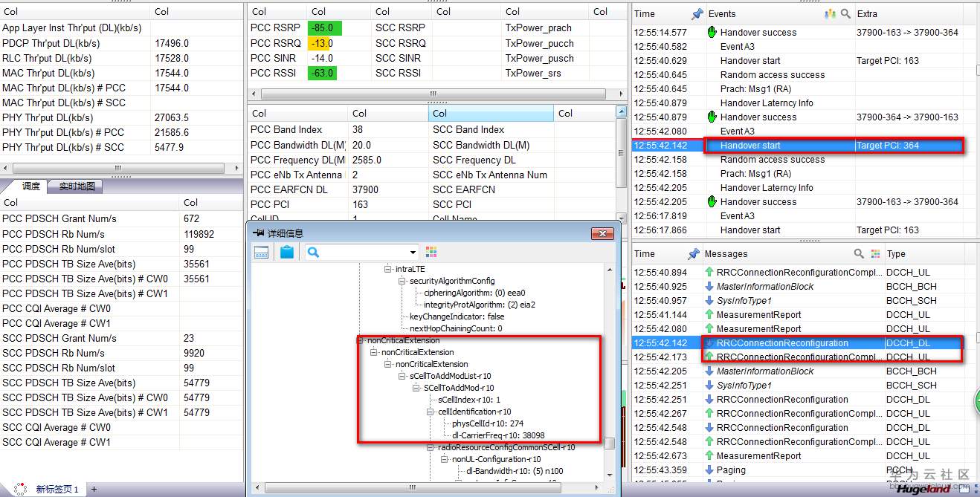The width and height of the screenshot is (980, 497).
Task: Select the physCellId-r10: 274 tree row
Action: pos(487,423)
